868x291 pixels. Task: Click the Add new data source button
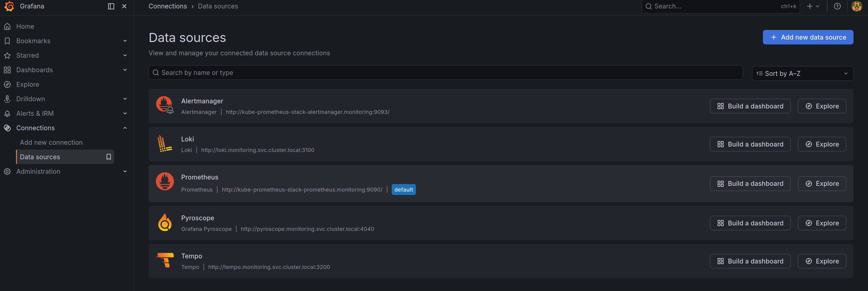pos(808,37)
